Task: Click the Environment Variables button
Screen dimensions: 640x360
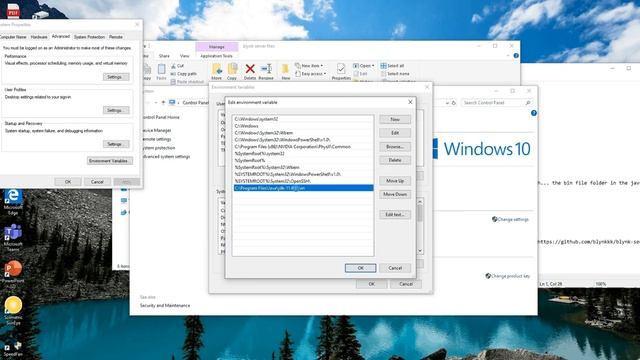Action: point(110,161)
